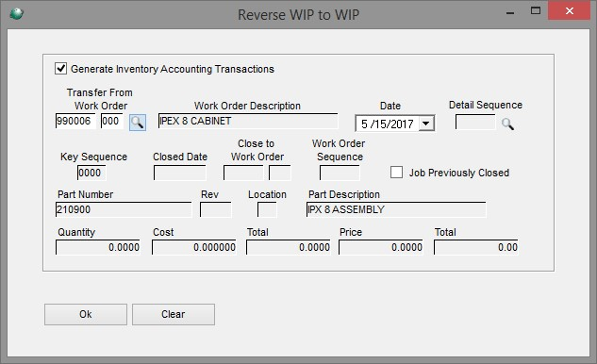Screen dimensions: 597x364
Task: Click the Part Number 210900 field
Action: pyautogui.click(x=124, y=209)
